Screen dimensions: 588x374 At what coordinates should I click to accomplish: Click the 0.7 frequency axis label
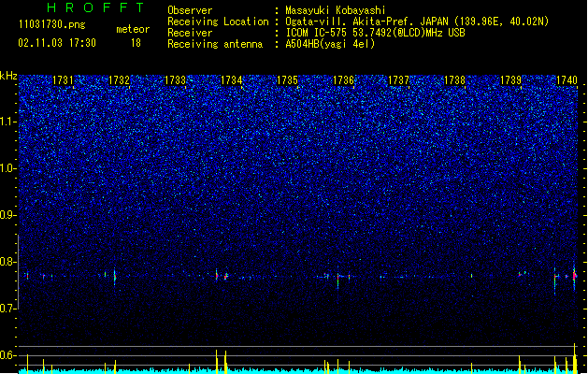[8, 309]
